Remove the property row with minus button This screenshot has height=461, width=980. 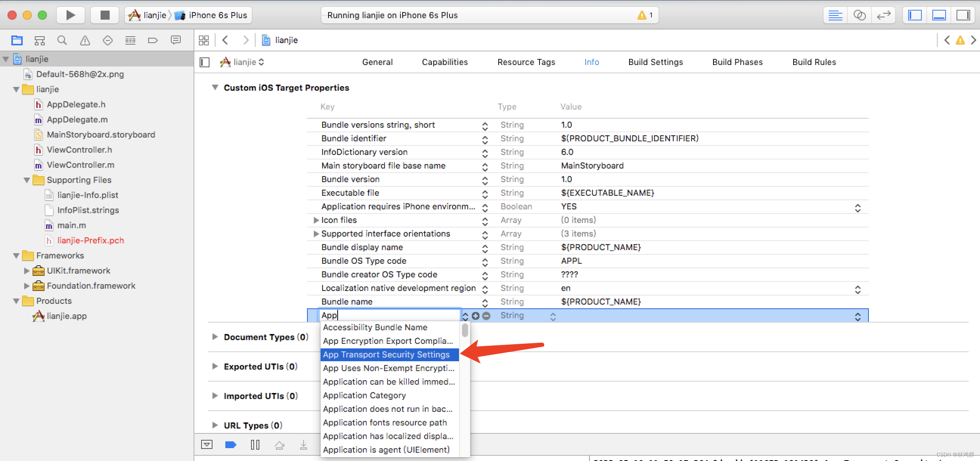tap(486, 316)
